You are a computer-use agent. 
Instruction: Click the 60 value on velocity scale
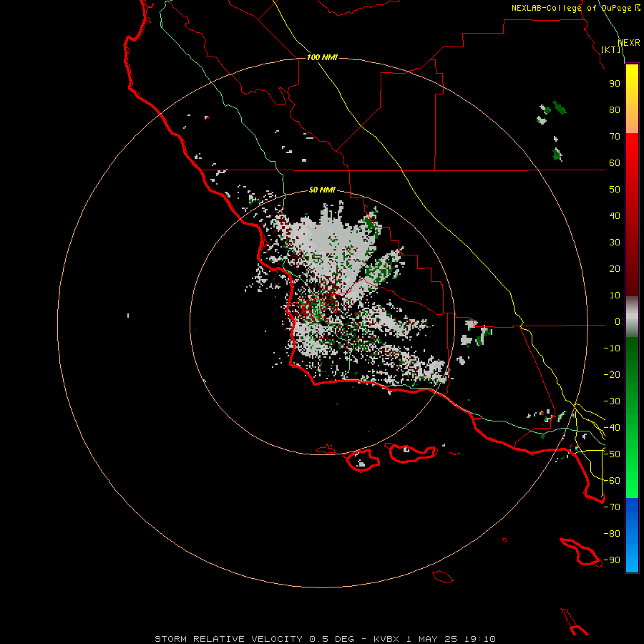pyautogui.click(x=615, y=162)
